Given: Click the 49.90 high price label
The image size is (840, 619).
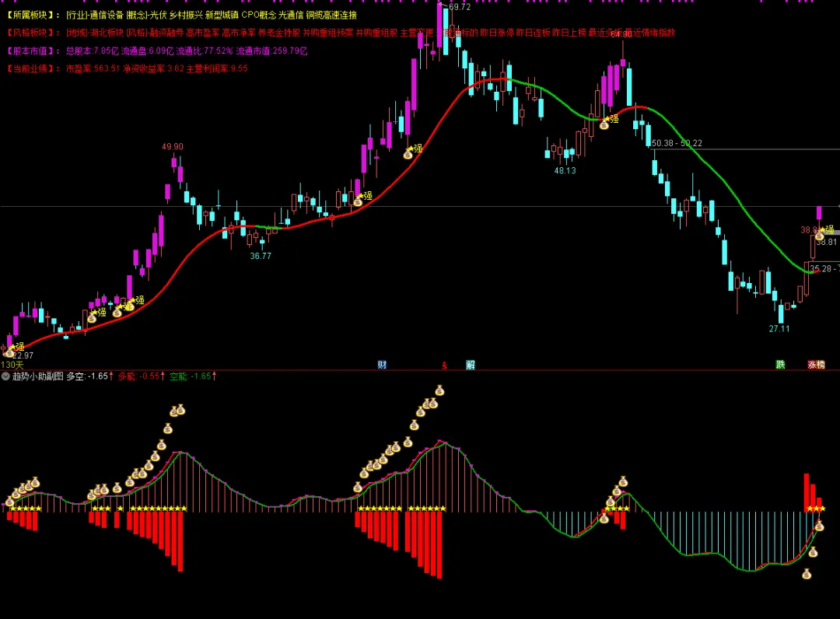Looking at the screenshot, I should 173,147.
